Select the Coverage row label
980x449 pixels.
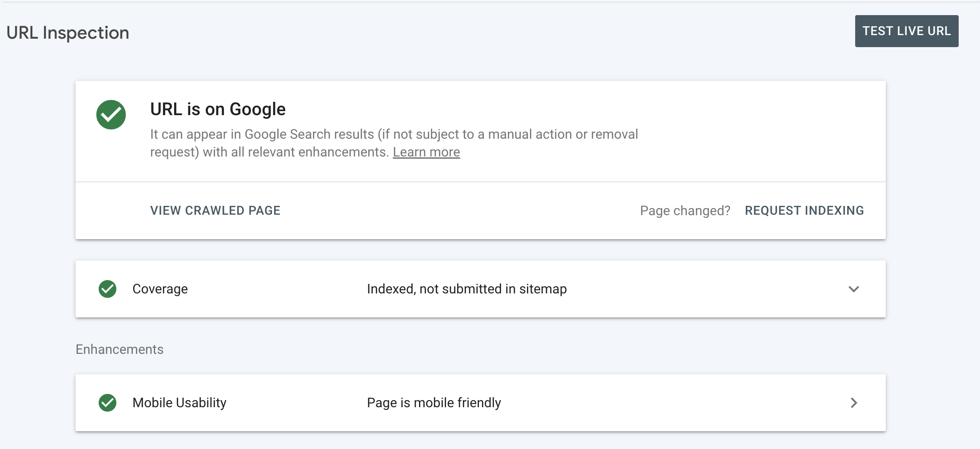(160, 289)
